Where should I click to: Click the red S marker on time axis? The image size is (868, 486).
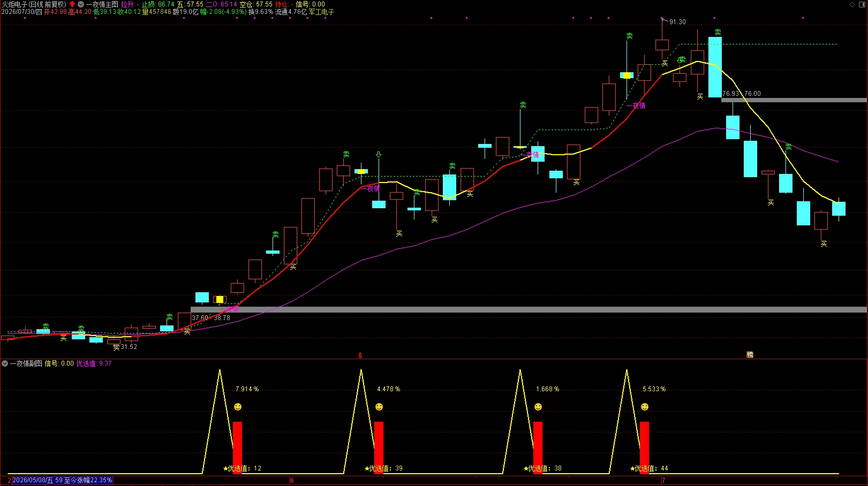[x=360, y=355]
